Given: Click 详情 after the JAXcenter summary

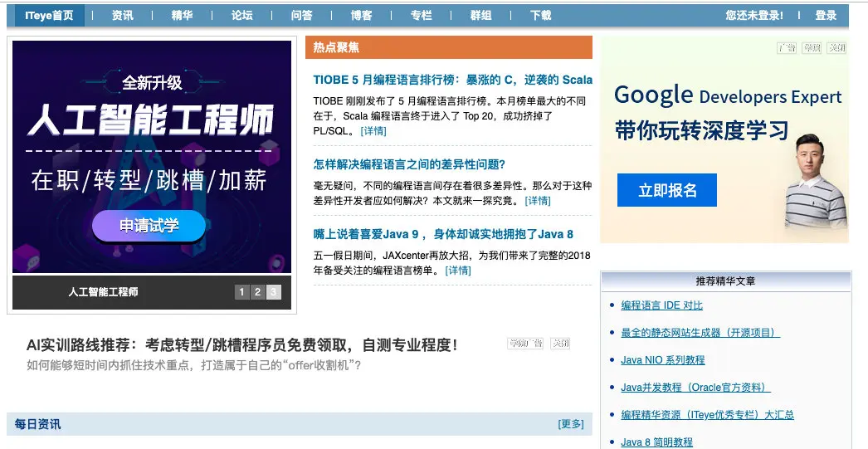Looking at the screenshot, I should click(458, 271).
